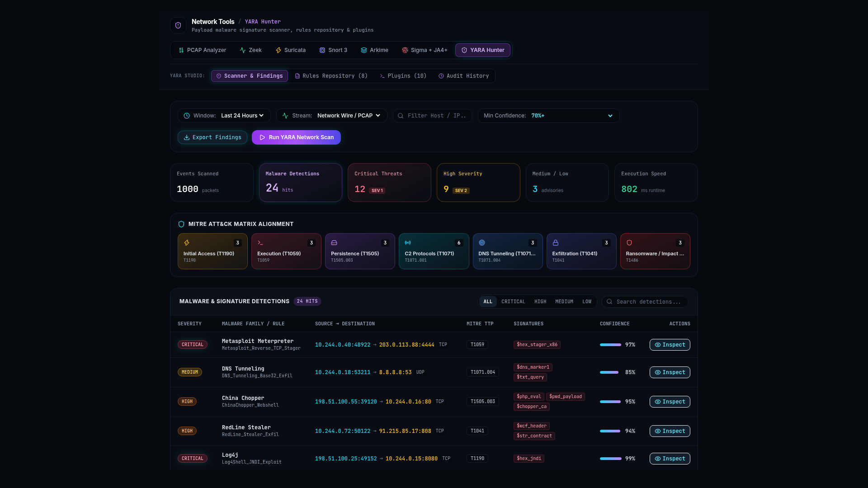Filter detections by HIGH severity
868x488 pixels.
[540, 301]
